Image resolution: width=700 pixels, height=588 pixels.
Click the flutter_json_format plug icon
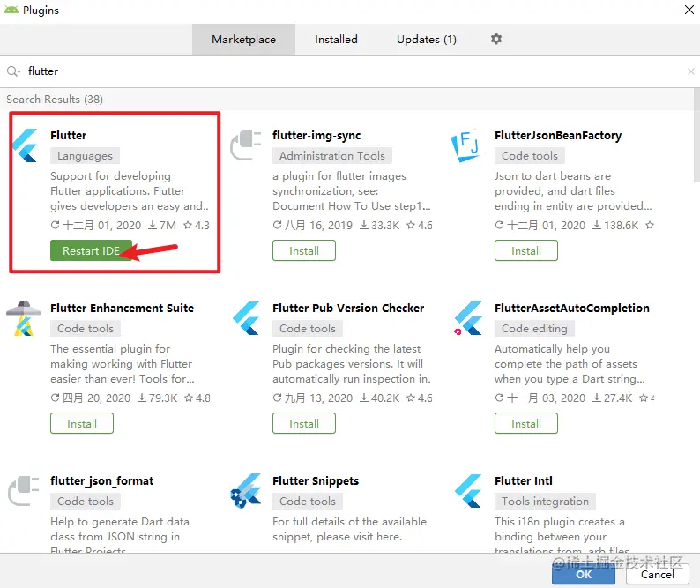pos(24,491)
